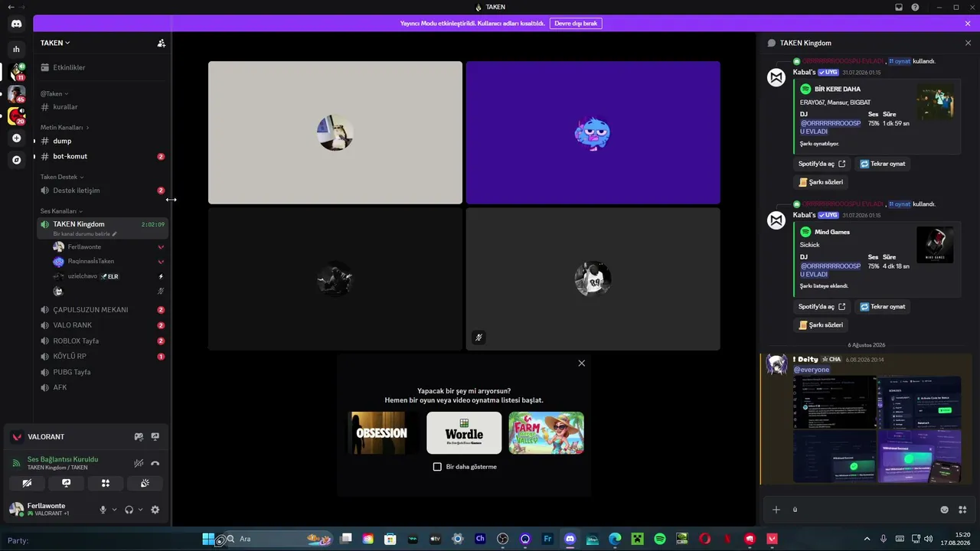980x551 pixels.
Task: Deafen with the headphone button
Action: pyautogui.click(x=129, y=510)
